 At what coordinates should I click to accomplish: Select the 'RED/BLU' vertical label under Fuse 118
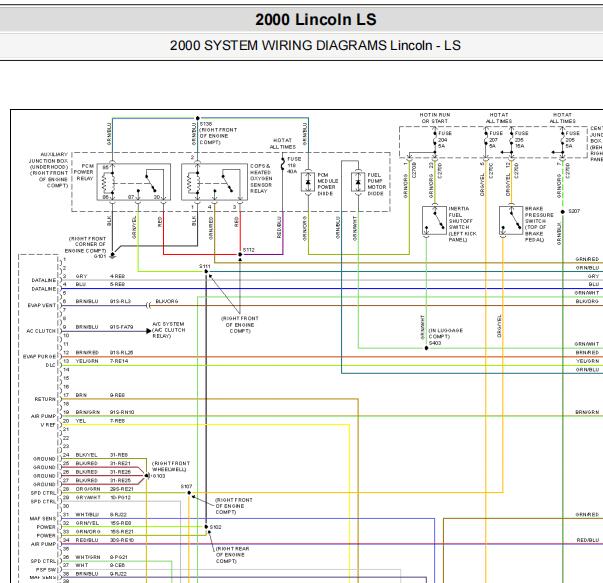(x=279, y=227)
